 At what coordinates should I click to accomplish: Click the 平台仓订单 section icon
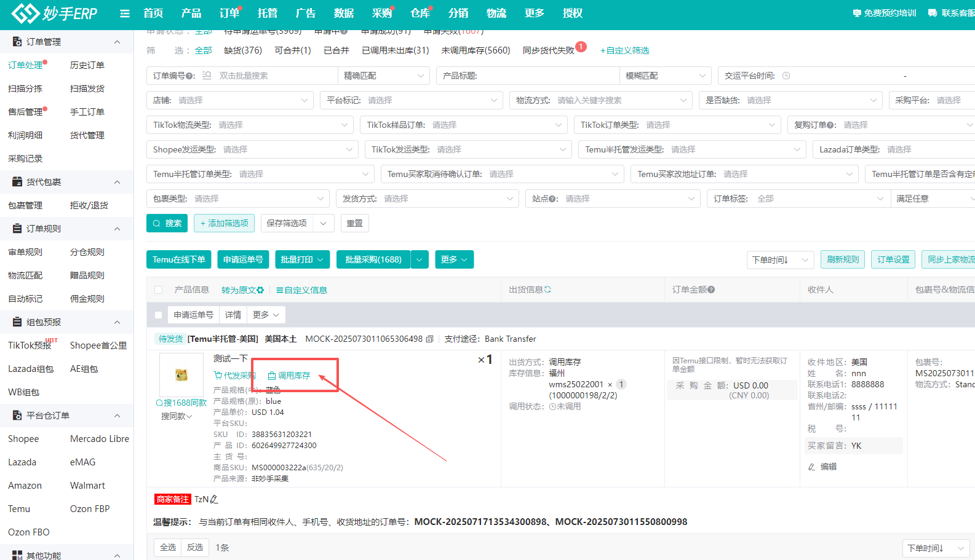17,416
